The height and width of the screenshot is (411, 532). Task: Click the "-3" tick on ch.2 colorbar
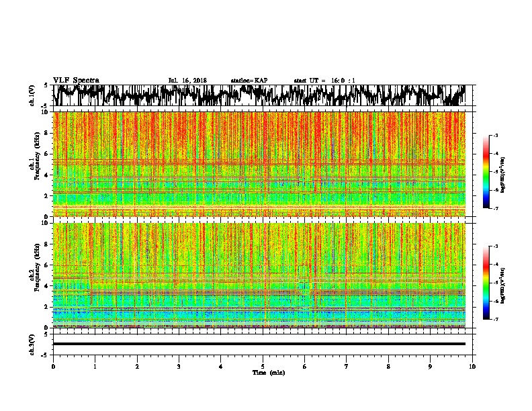click(496, 246)
